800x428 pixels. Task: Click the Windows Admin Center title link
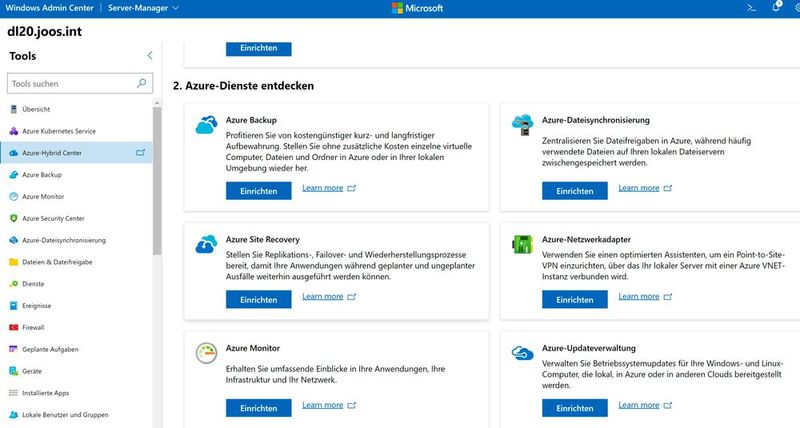click(x=49, y=8)
